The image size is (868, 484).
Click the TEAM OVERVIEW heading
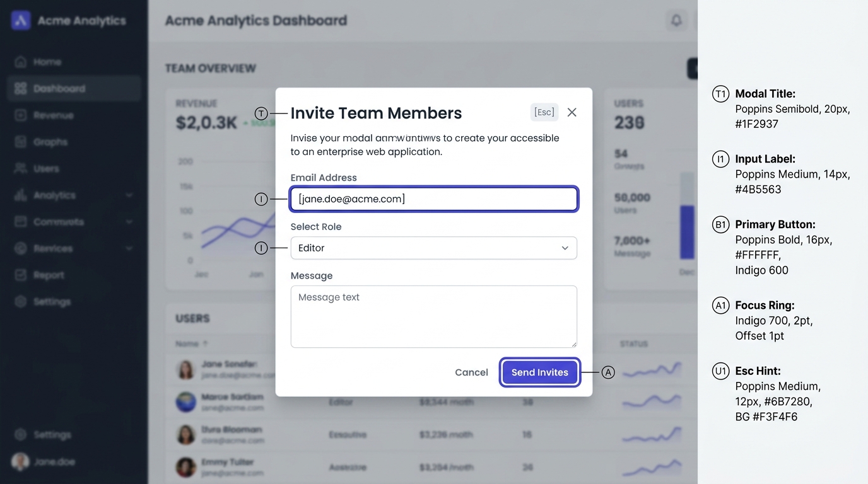click(211, 68)
